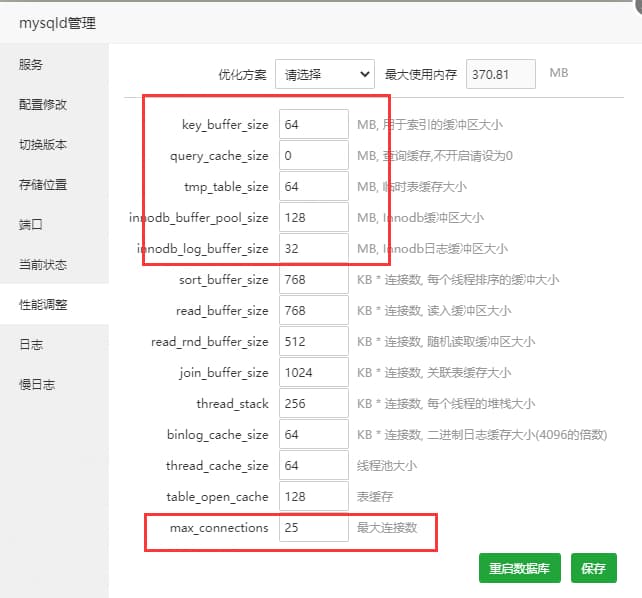642x598 pixels.
Task: Click the 重启数据库 button
Action: tap(519, 568)
